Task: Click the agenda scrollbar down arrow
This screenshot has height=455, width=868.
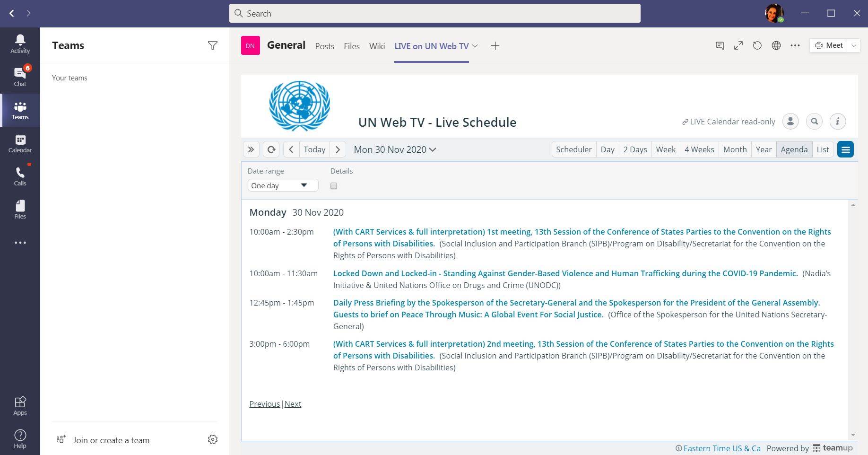Action: pyautogui.click(x=853, y=435)
